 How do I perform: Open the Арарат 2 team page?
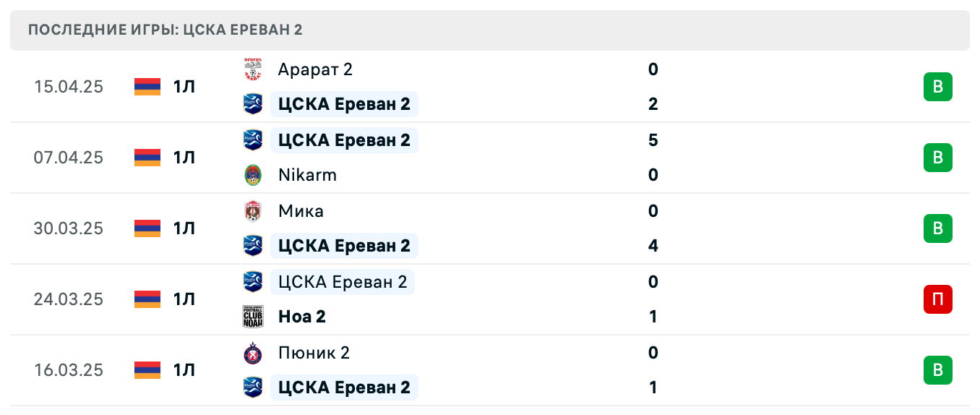(315, 69)
